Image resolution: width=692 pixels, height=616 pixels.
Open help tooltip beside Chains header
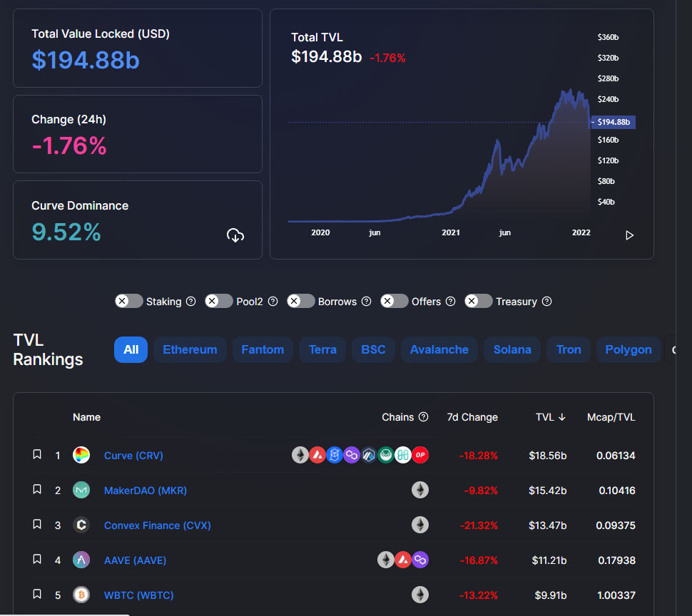pos(423,416)
